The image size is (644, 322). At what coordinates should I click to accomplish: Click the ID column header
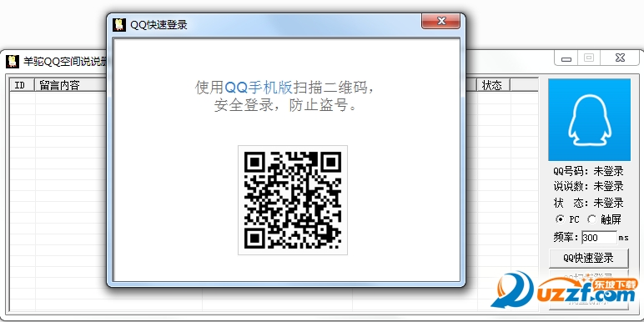(23, 85)
